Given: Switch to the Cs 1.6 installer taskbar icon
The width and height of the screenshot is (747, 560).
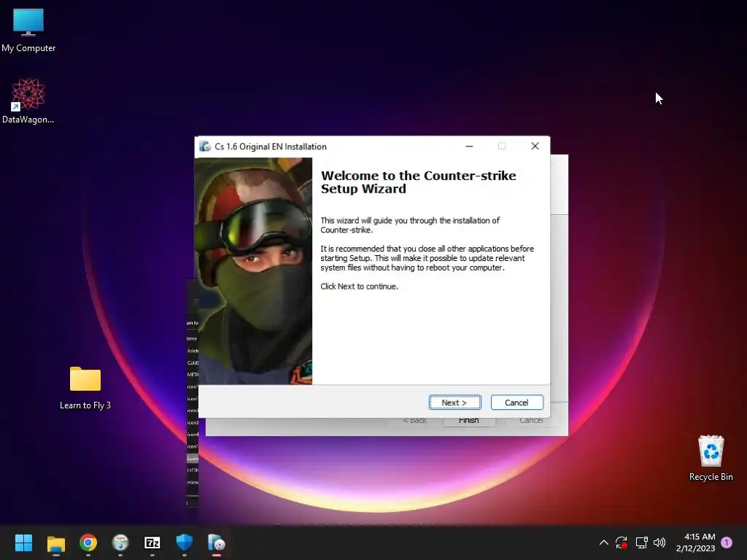Looking at the screenshot, I should 216,542.
